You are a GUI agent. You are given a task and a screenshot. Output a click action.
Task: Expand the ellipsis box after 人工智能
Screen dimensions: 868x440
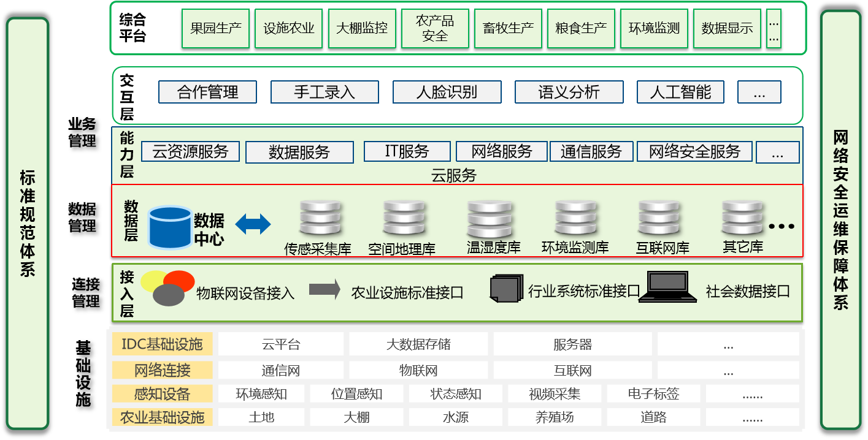pos(759,93)
